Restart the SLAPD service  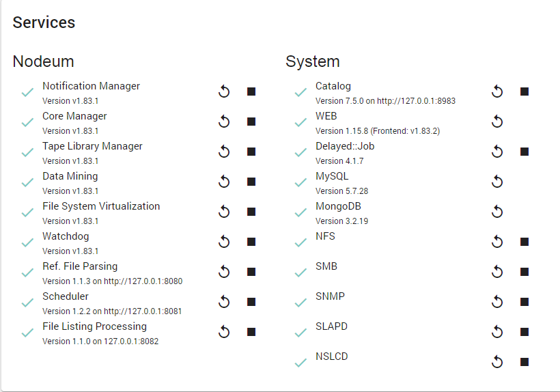[497, 332]
